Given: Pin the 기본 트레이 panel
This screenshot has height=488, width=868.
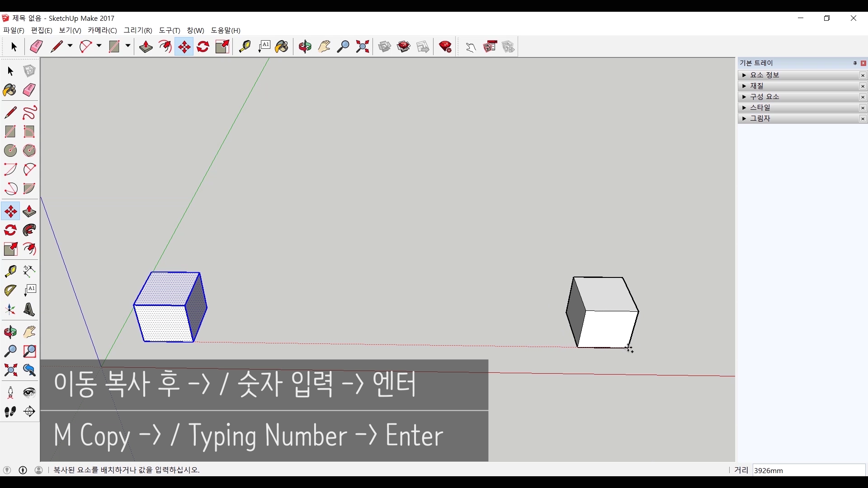Looking at the screenshot, I should coord(855,63).
